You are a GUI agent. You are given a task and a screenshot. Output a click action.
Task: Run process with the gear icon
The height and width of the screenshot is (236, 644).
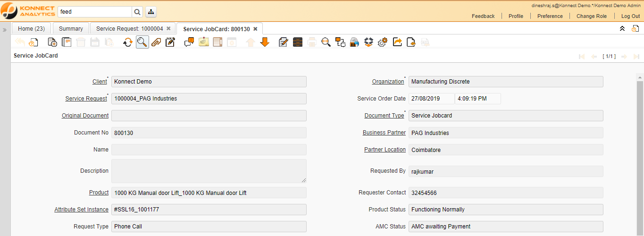[383, 42]
